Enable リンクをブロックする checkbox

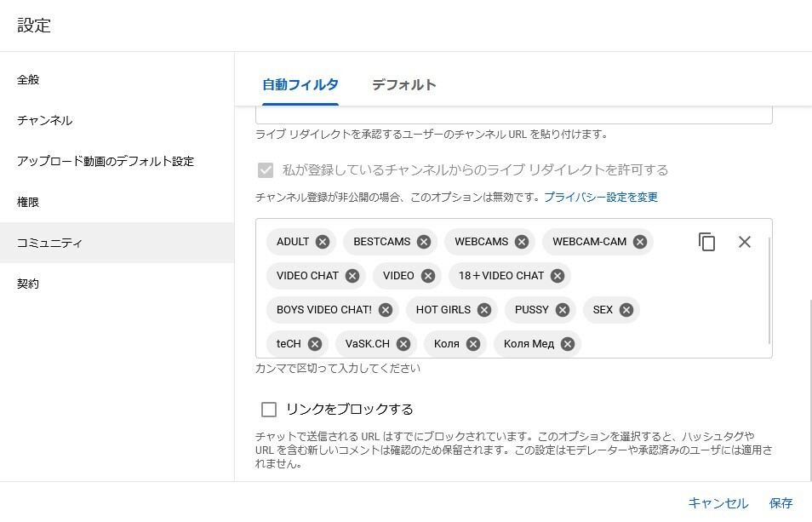[x=269, y=410]
